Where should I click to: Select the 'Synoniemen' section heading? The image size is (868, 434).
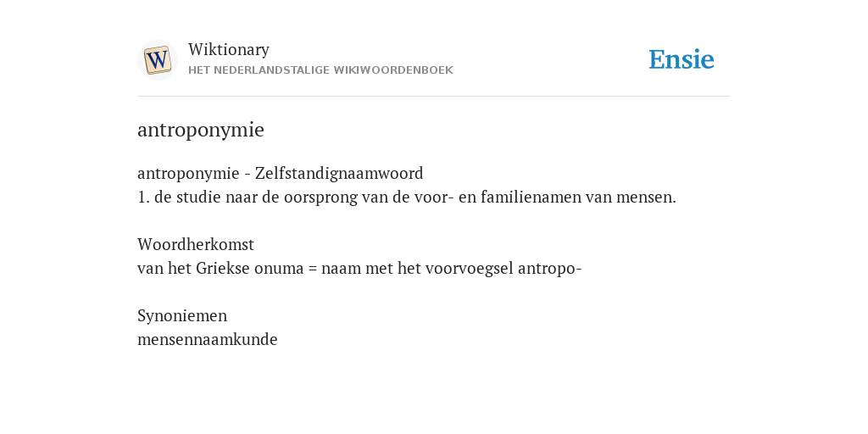coord(182,315)
